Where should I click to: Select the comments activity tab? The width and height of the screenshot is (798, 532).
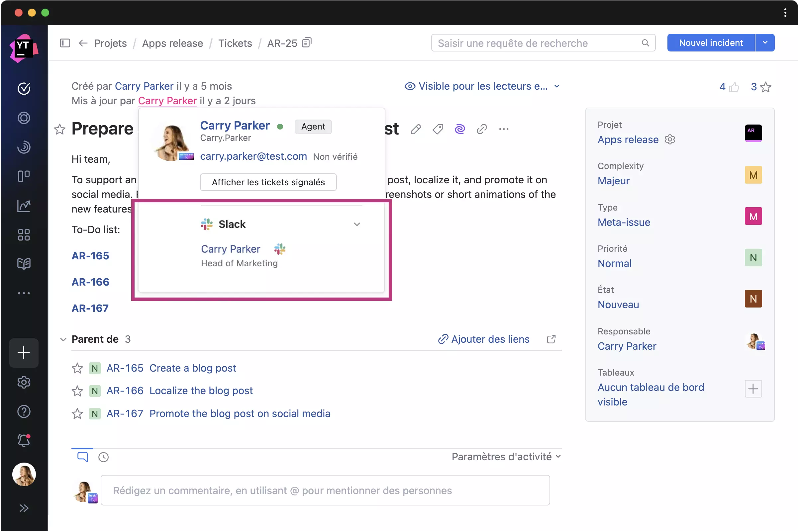(x=82, y=457)
